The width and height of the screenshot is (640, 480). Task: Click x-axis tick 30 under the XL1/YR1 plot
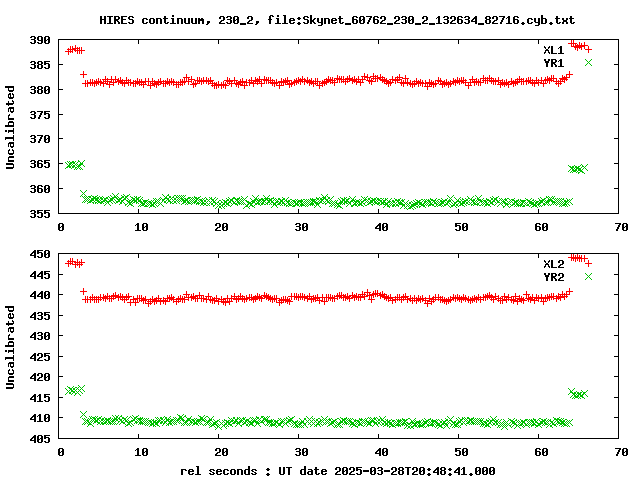click(301, 227)
